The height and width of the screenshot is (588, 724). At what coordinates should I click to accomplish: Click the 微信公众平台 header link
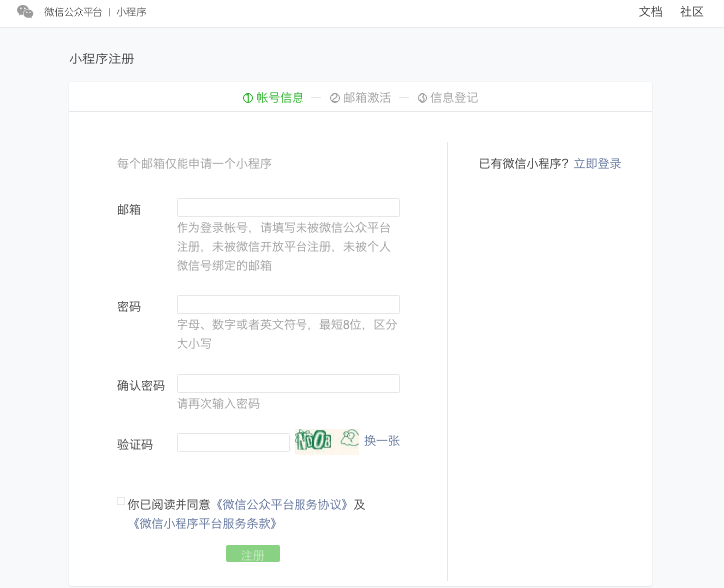tap(72, 12)
